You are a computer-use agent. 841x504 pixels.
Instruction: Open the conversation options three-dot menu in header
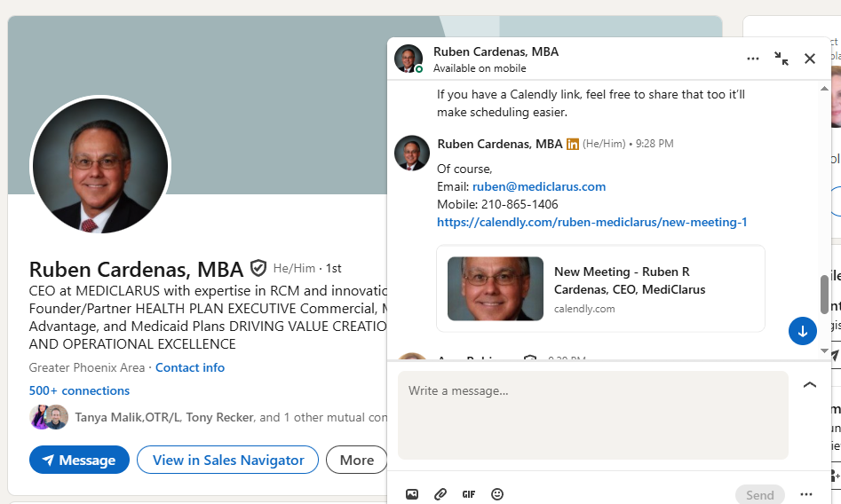pos(753,59)
